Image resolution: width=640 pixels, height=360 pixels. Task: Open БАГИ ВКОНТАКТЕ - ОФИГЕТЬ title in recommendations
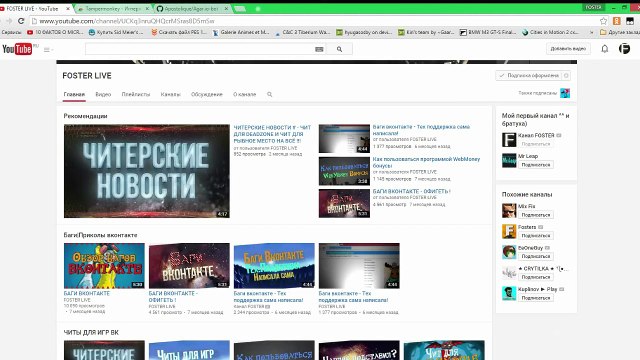[x=411, y=191]
